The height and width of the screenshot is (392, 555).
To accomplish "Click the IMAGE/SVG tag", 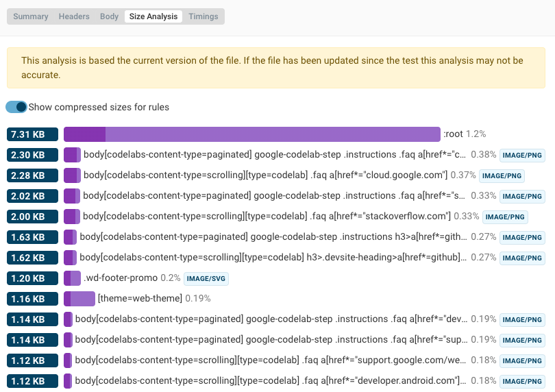I will point(206,279).
